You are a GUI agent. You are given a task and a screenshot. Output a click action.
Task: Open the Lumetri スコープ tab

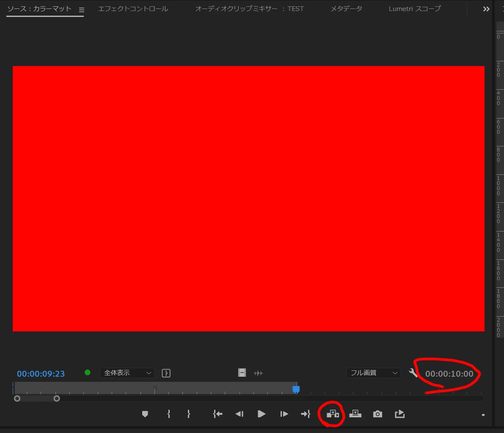coord(415,9)
